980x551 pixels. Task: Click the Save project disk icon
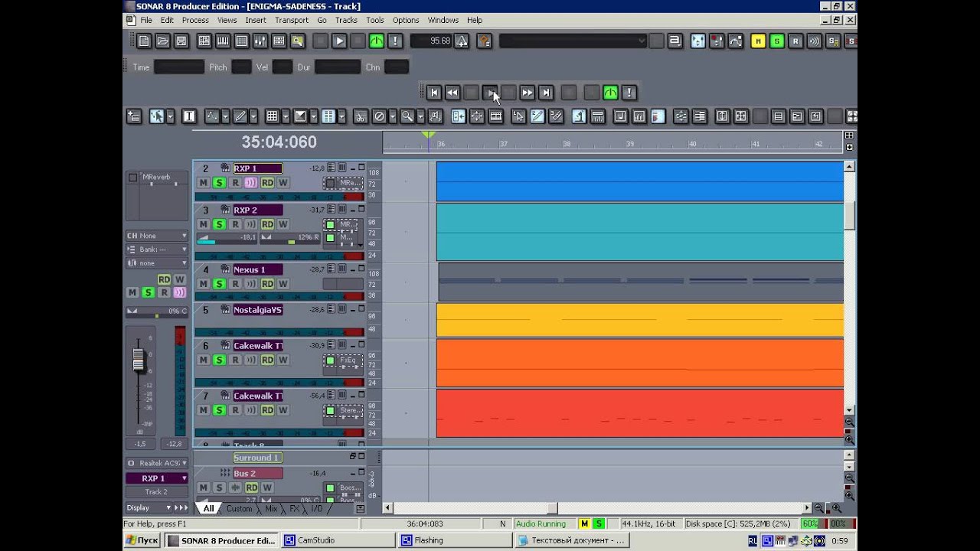(x=181, y=41)
